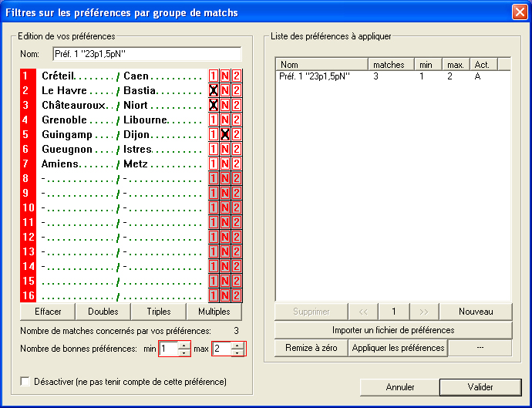The width and height of the screenshot is (532, 408).
Task: Tick the 2 box for Le Havre / Bastia
Action: [237, 91]
